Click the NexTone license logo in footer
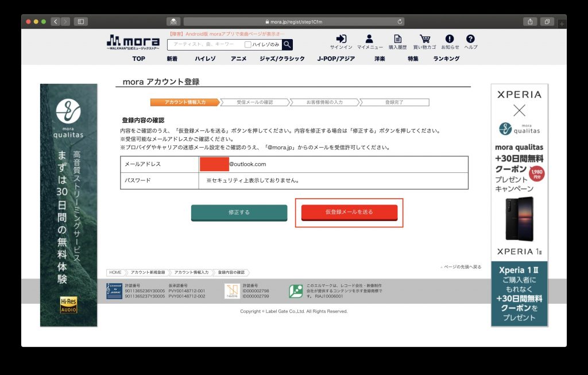588x375 pixels. pos(232,291)
